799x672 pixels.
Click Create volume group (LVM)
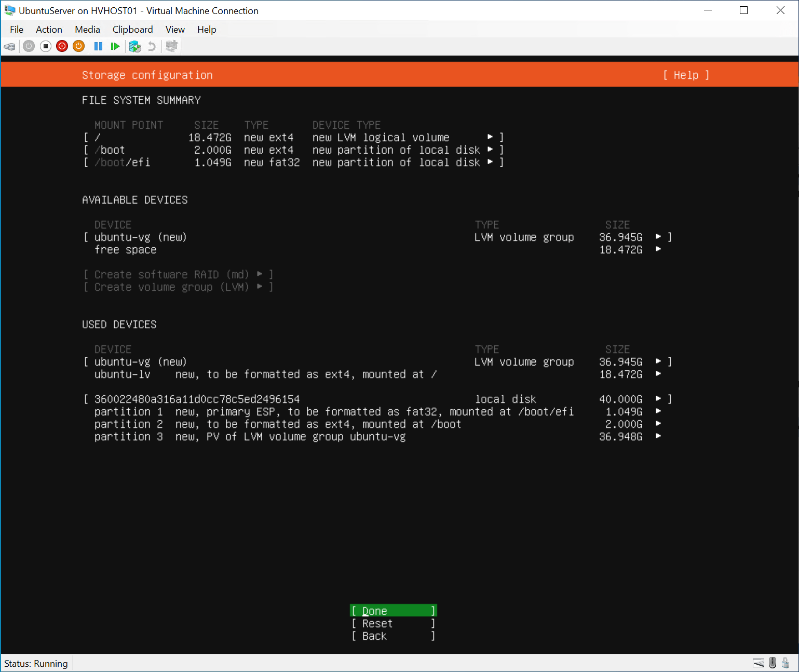(179, 287)
